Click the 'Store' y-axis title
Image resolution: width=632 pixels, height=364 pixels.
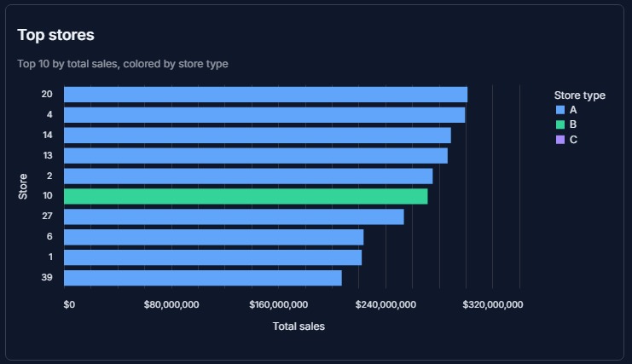pyautogui.click(x=23, y=187)
